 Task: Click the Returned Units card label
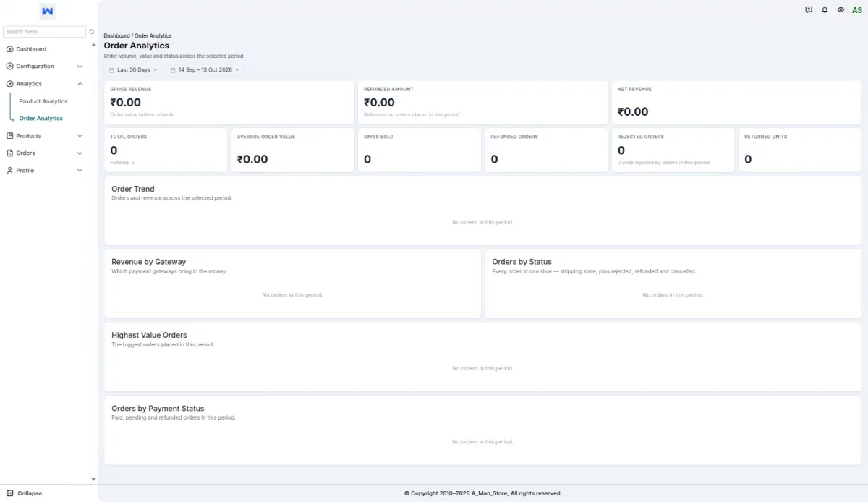[766, 137]
